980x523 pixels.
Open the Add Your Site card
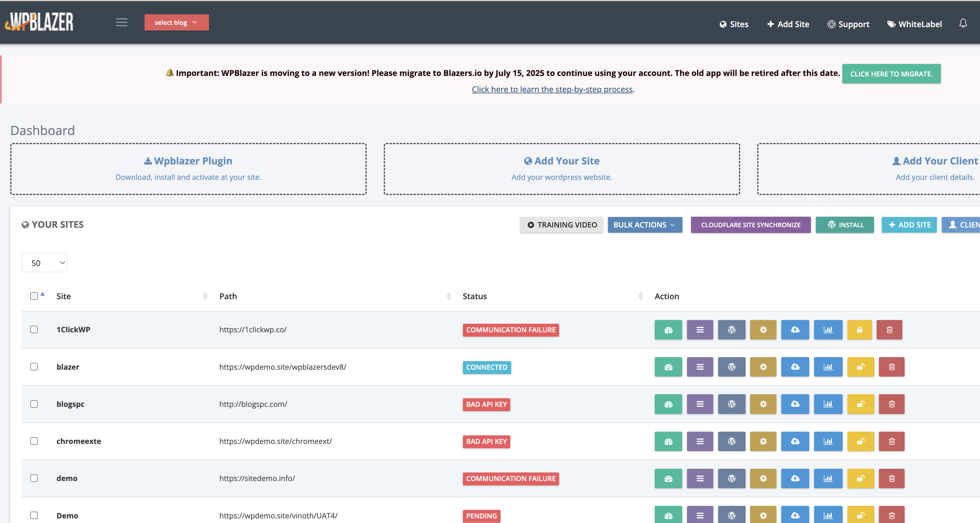[561, 169]
